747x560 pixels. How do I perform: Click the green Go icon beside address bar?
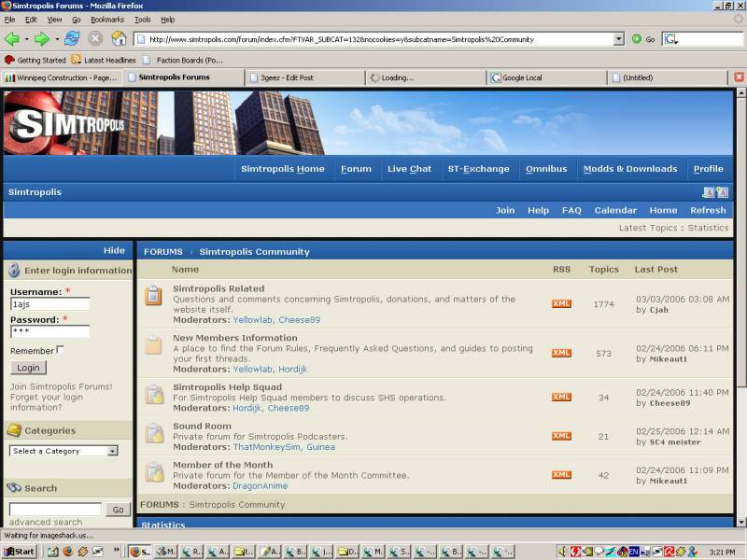point(637,39)
